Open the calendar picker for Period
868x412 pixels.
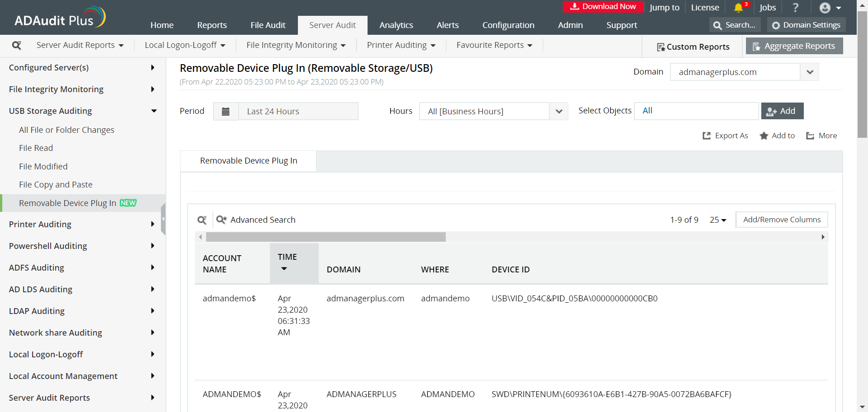[x=226, y=111]
